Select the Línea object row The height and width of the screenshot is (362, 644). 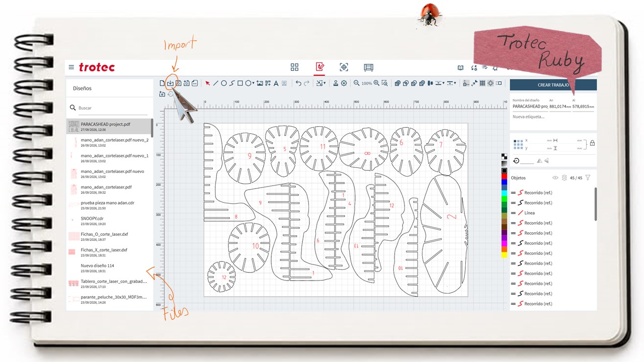552,213
